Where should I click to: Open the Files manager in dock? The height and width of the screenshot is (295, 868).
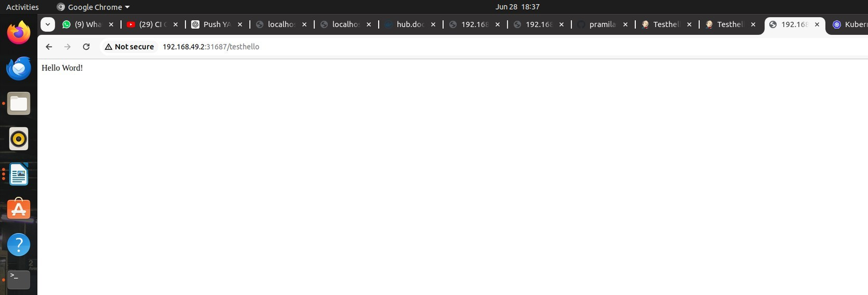(18, 104)
